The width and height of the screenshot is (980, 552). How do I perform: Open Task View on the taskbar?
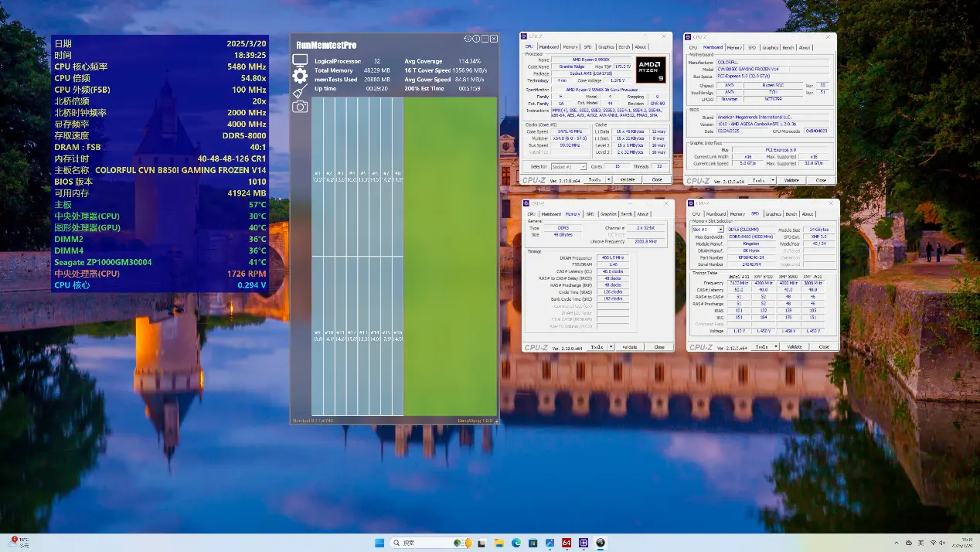(482, 543)
